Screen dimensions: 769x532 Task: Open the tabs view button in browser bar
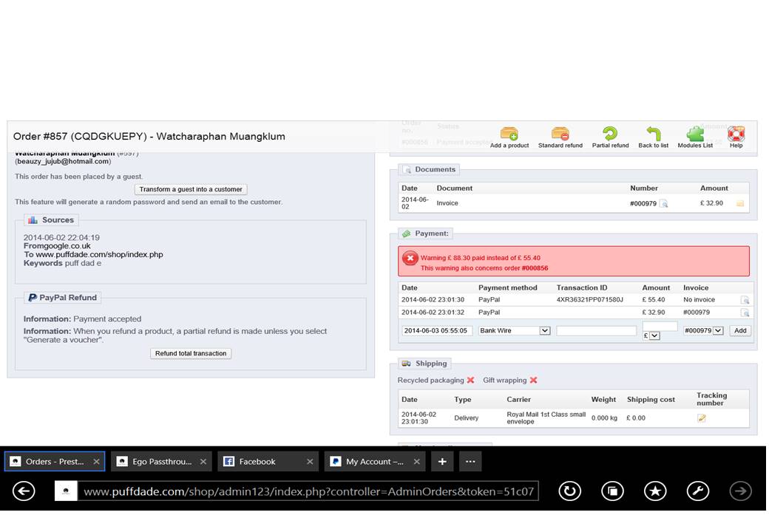click(612, 491)
